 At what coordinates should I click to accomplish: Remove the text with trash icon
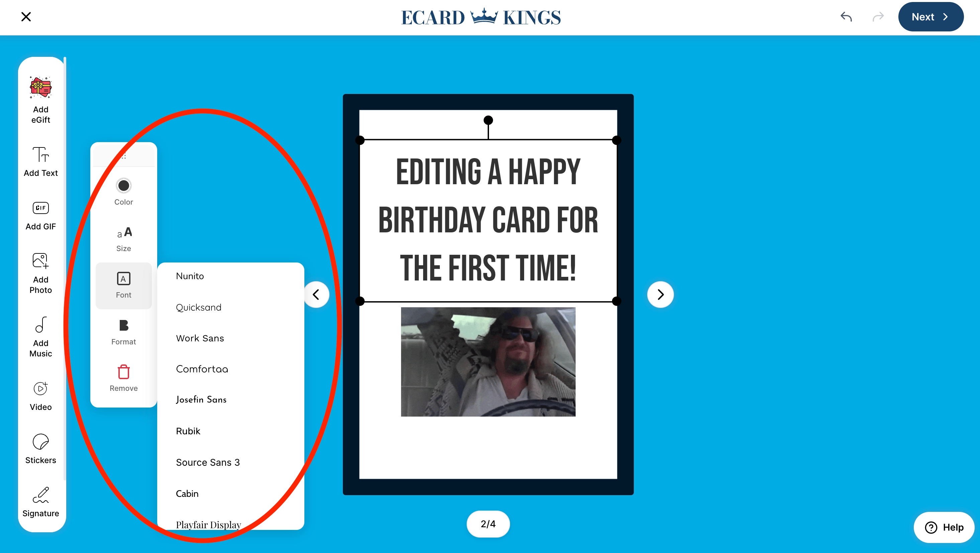pos(124,378)
